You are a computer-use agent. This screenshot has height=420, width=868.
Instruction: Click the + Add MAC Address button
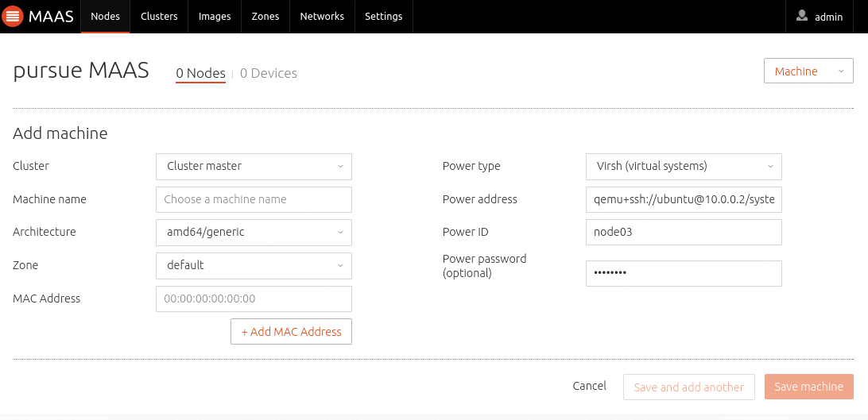(x=291, y=332)
